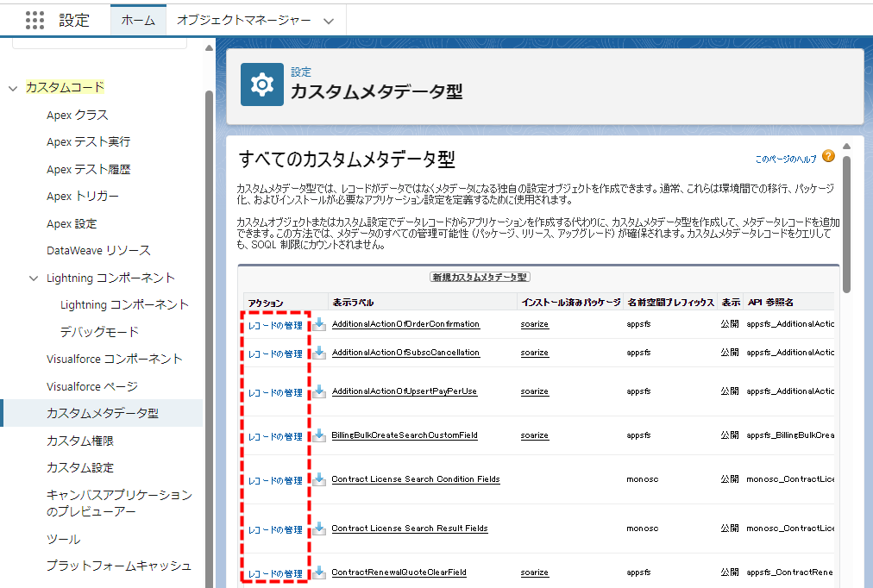
Task: Click the 新規カスタムメタデータ型 button
Action: (480, 277)
